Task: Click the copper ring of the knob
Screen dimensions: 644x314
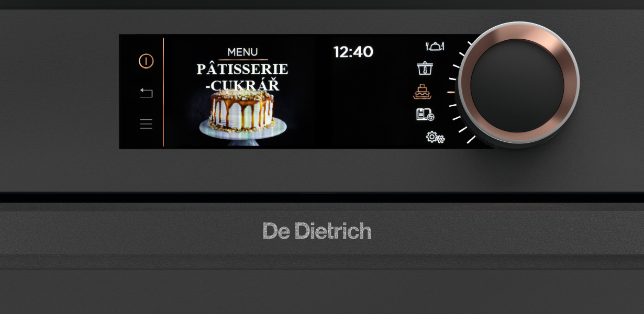Action: [x=517, y=32]
